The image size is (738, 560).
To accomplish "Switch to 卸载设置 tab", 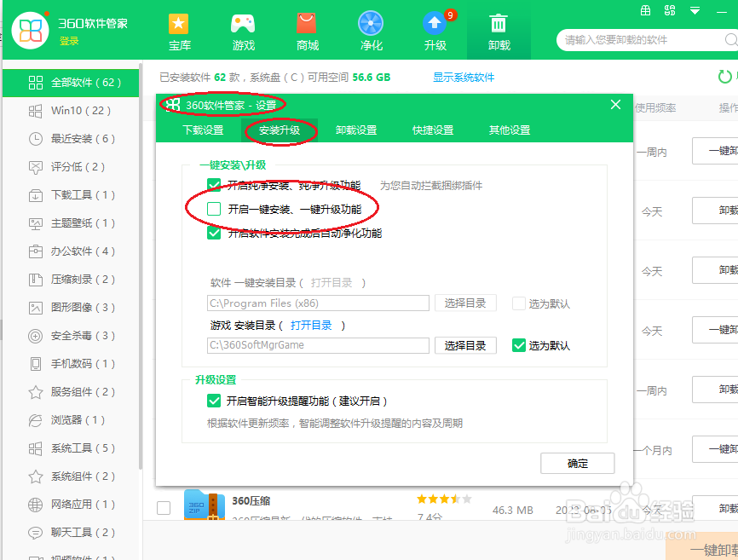I will (356, 130).
